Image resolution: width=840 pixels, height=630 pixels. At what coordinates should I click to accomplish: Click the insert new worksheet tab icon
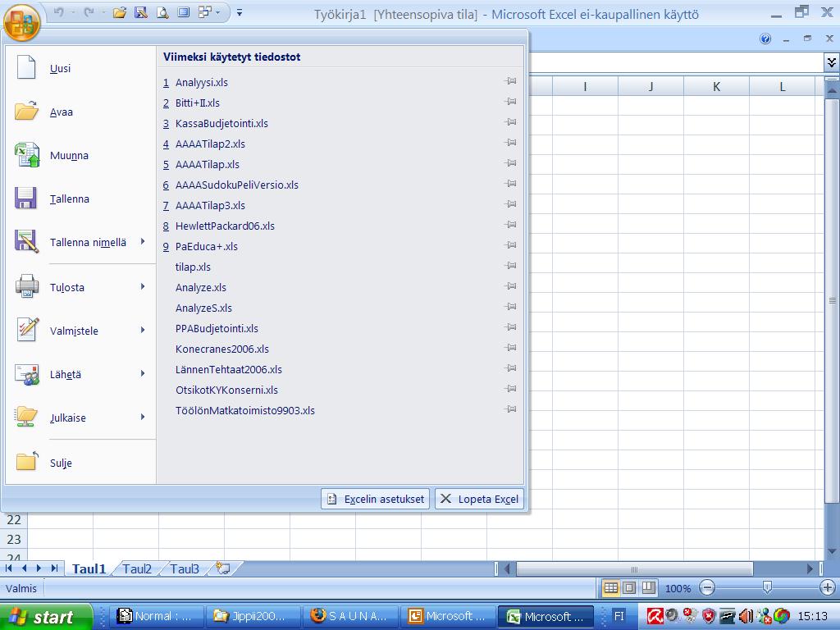click(223, 568)
